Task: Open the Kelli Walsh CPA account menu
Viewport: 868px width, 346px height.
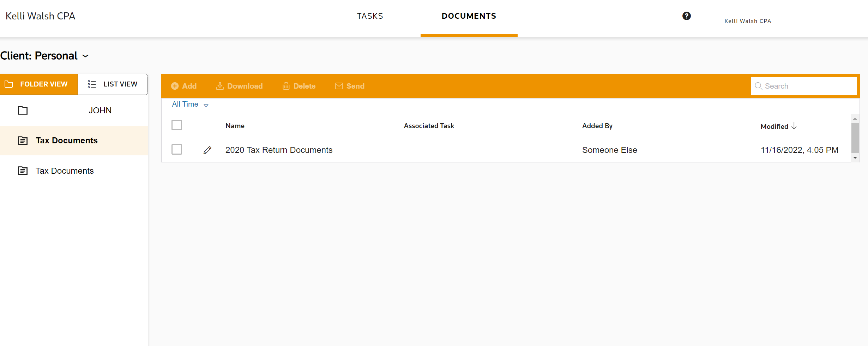Action: (748, 21)
